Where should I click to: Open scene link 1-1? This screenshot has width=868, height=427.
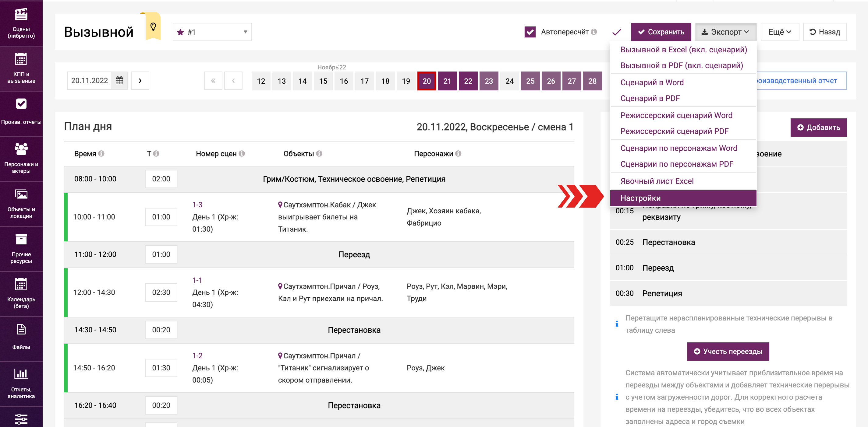(x=197, y=280)
